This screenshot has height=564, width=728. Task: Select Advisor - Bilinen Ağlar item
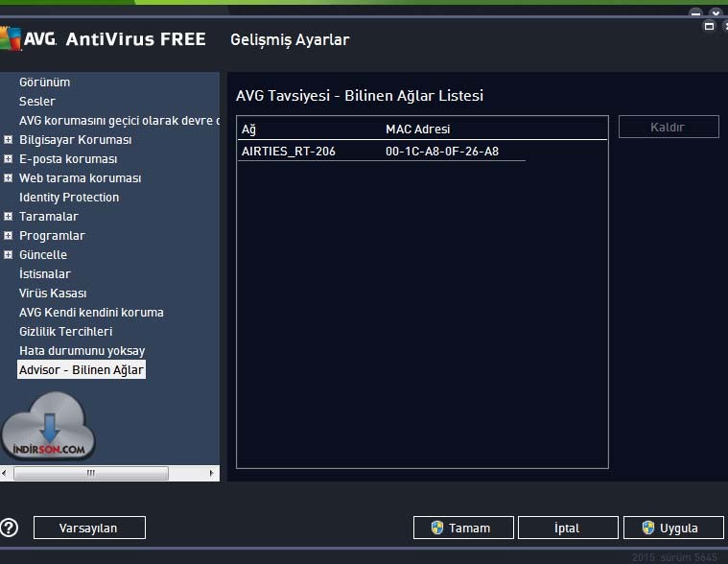(82, 369)
